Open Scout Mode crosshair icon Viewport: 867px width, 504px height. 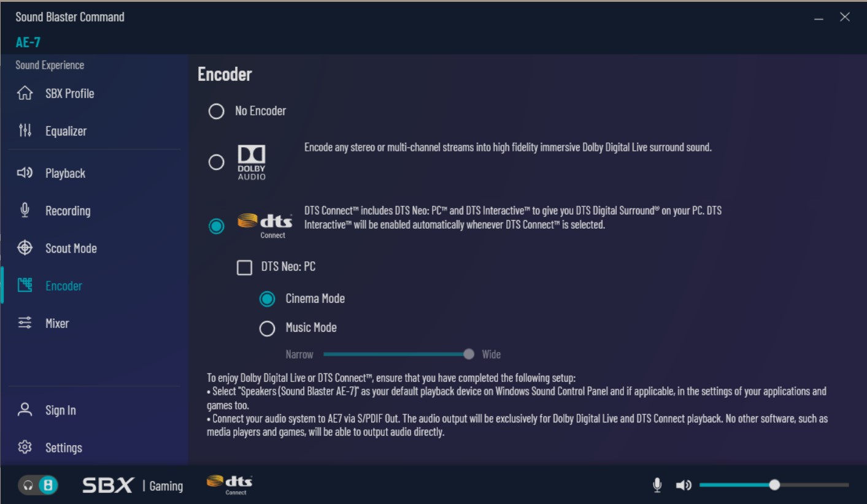pos(25,248)
